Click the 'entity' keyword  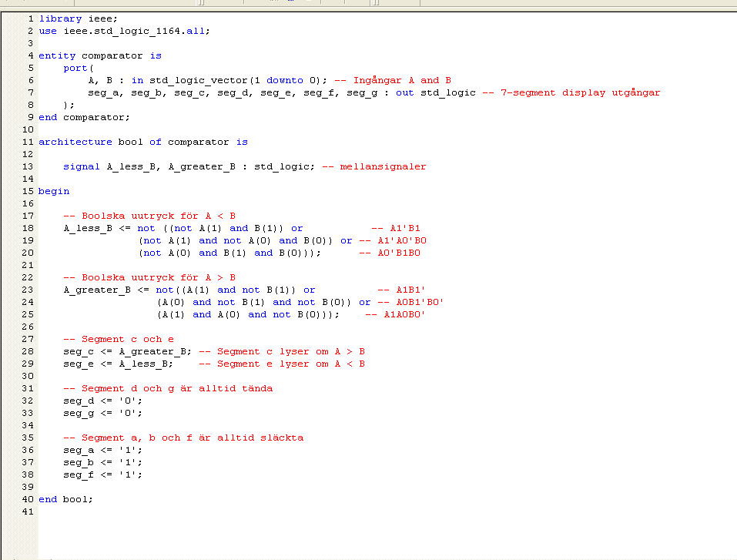click(x=57, y=55)
